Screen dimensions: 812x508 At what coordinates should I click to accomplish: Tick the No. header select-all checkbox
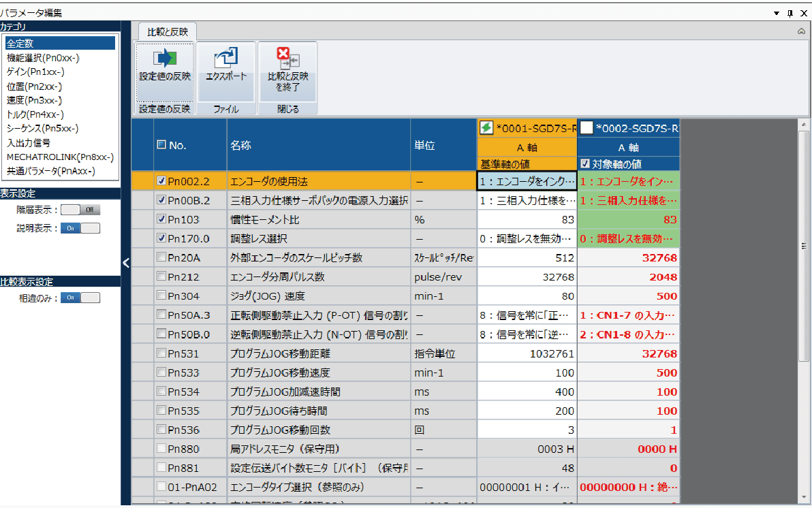(x=161, y=144)
